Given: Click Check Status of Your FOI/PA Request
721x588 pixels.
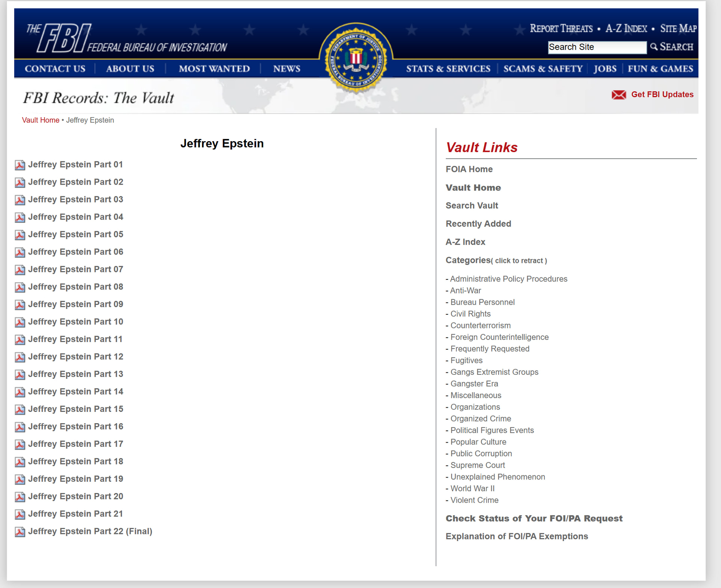Looking at the screenshot, I should (534, 519).
